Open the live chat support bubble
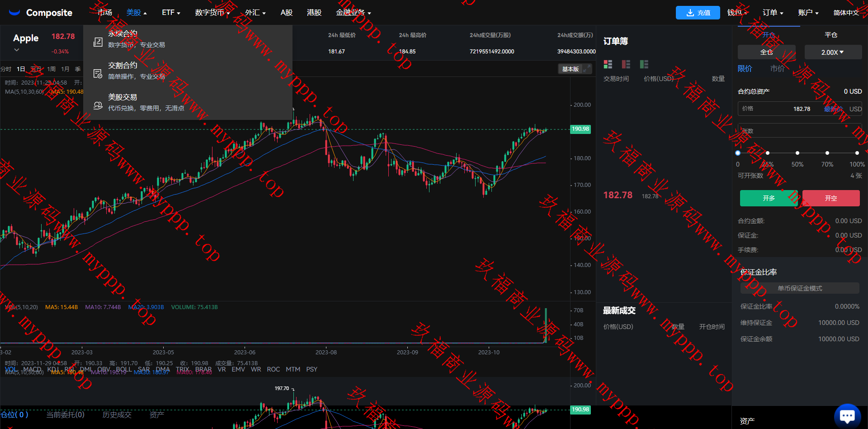 click(x=847, y=415)
